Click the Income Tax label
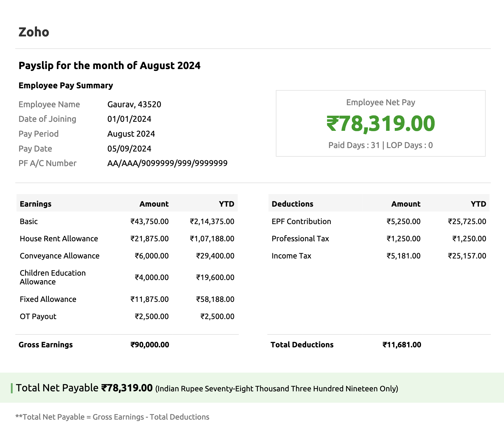Image resolution: width=504 pixels, height=433 pixels. pyautogui.click(x=292, y=256)
